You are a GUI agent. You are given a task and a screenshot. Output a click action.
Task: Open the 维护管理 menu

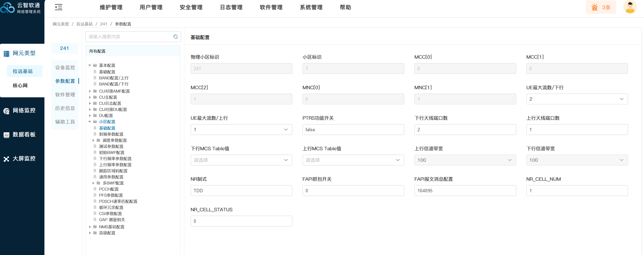point(111,7)
